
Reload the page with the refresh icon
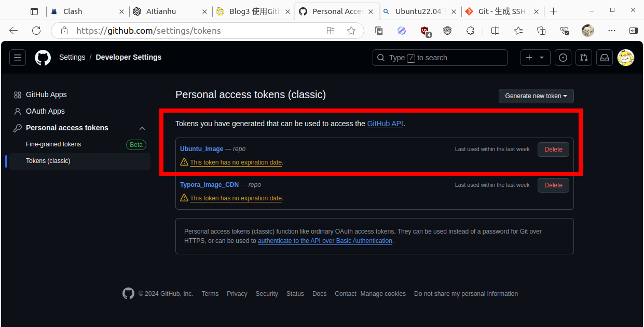[x=36, y=31]
